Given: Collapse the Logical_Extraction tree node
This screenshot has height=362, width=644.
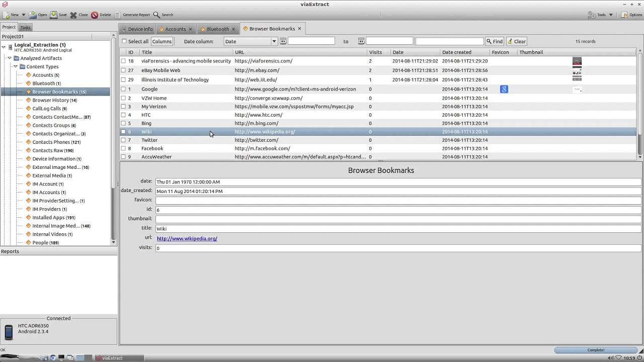Looking at the screenshot, I should point(4,47).
